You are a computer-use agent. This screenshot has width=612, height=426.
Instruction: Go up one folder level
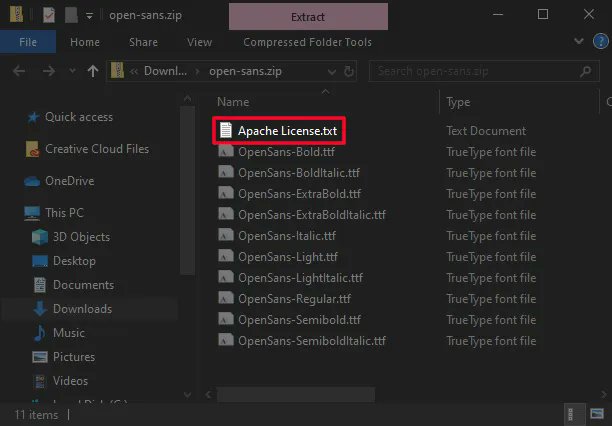[93, 71]
